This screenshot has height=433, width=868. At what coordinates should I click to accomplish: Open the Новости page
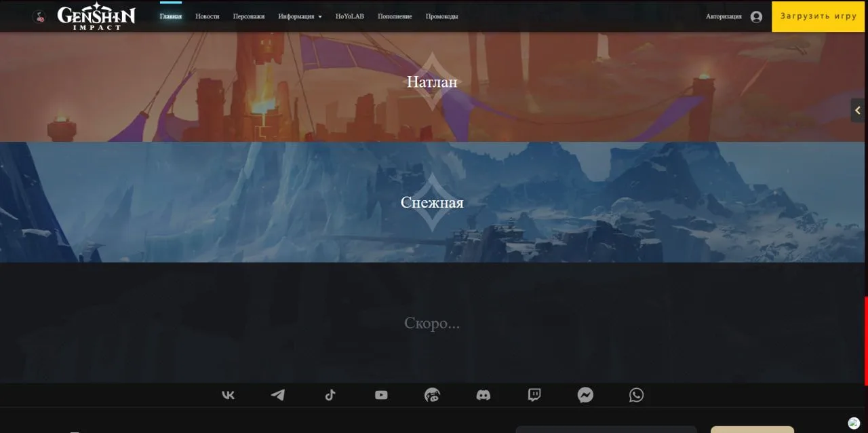pos(208,16)
